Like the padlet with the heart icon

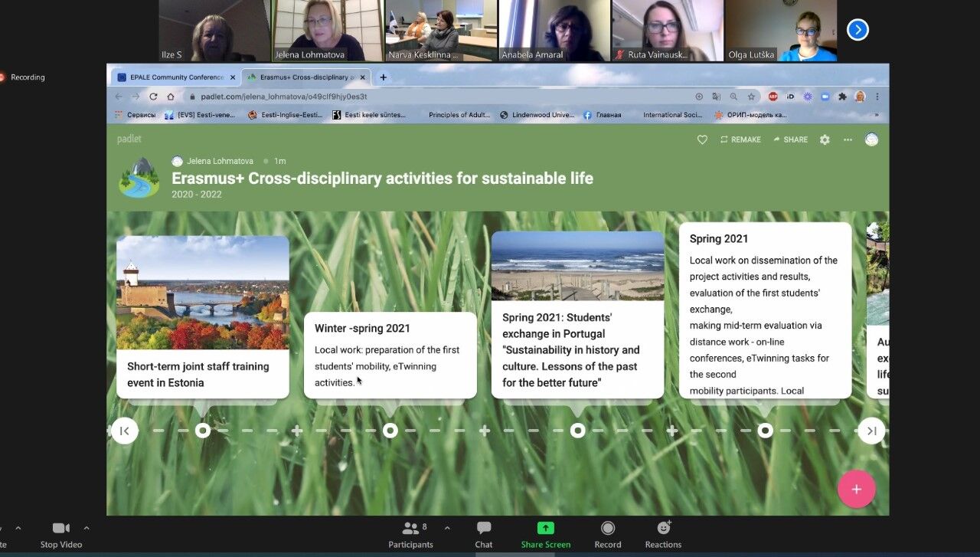coord(702,139)
